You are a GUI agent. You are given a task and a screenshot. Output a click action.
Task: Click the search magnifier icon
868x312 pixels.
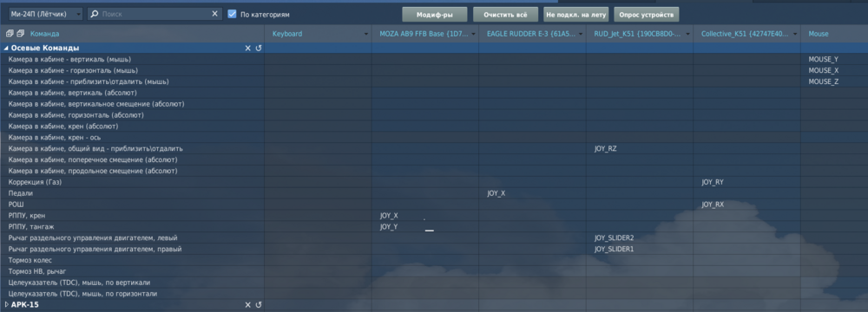click(x=94, y=14)
